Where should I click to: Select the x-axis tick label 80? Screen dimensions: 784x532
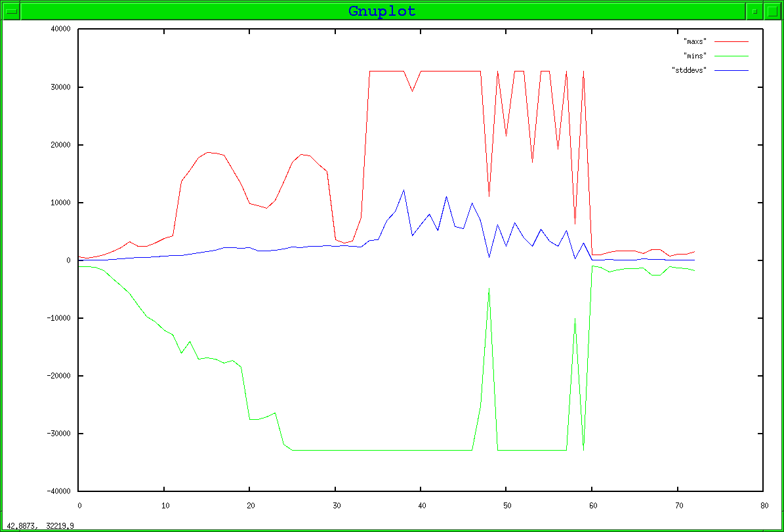[x=763, y=506]
